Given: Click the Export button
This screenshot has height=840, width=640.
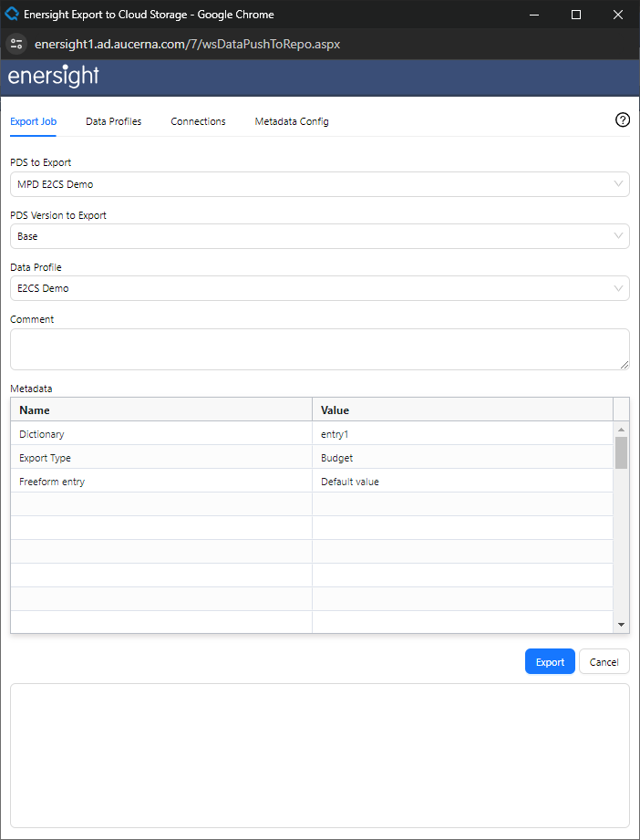Looking at the screenshot, I should (x=550, y=661).
